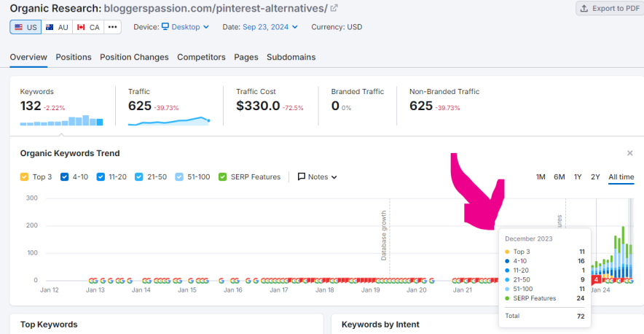Image resolution: width=644 pixels, height=334 pixels.
Task: Click the Export to PDF button
Action: 610,8
